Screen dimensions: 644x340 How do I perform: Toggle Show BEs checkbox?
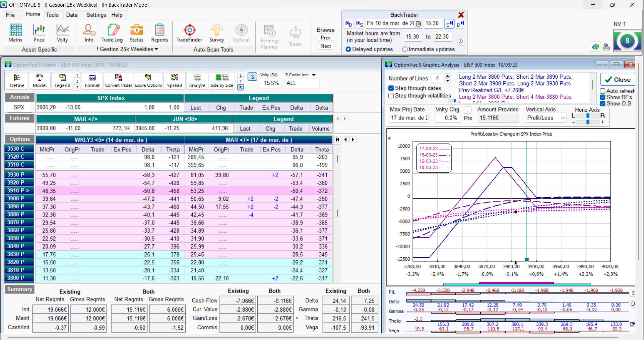[x=603, y=97]
